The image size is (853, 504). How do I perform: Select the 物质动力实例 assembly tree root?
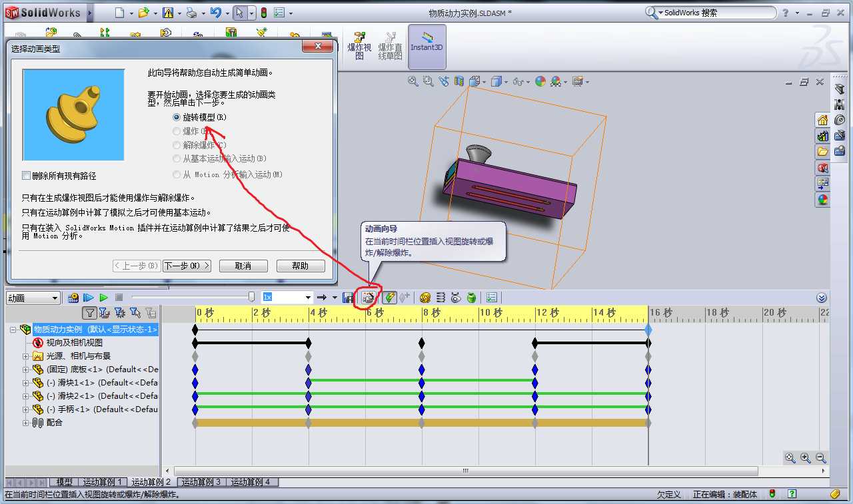pos(95,330)
